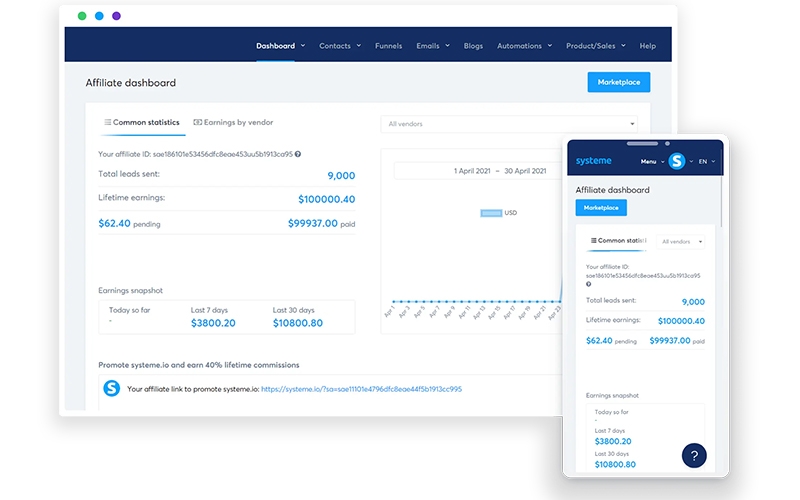Click the mobile 9,000 leads value
800x500 pixels.
click(693, 302)
